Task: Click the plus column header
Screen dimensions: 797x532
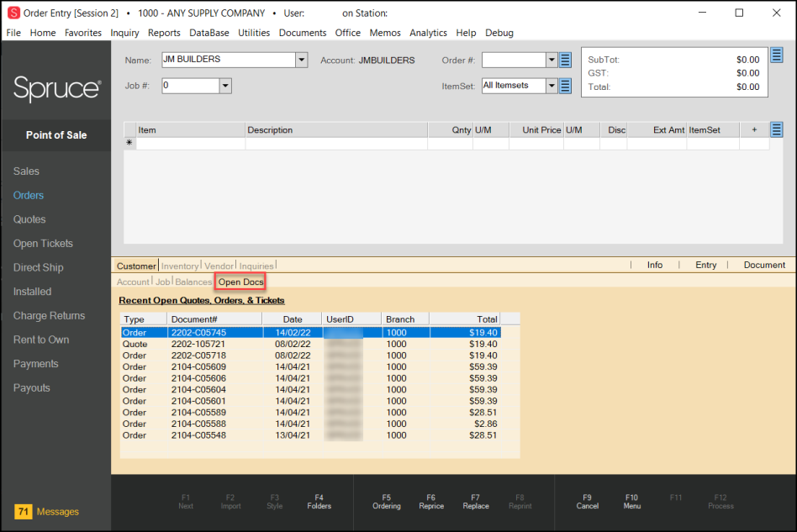Action: (754, 130)
